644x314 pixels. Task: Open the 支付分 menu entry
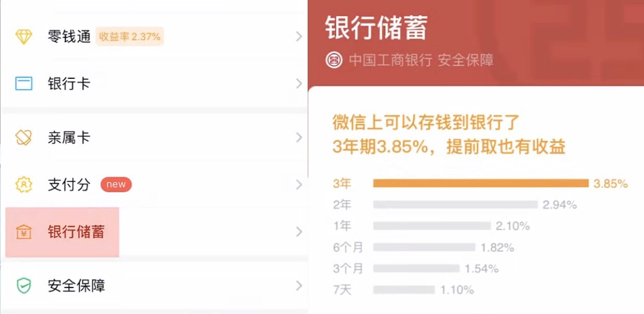click(x=69, y=185)
